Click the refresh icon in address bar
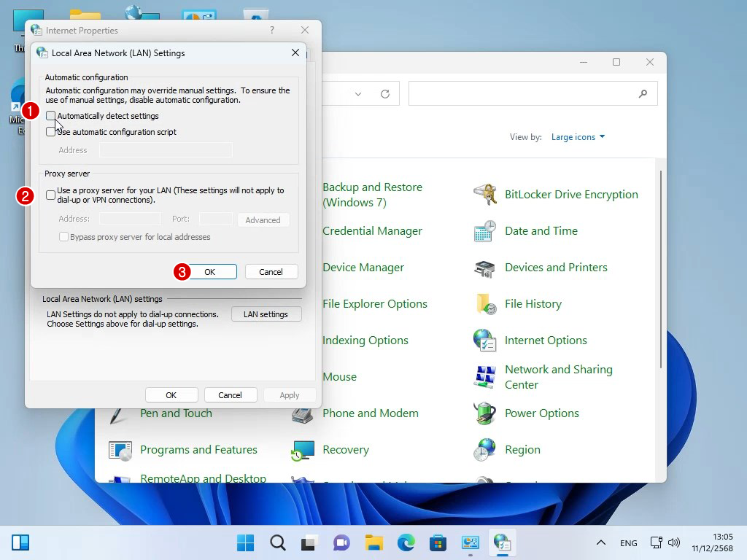The height and width of the screenshot is (560, 747). point(385,94)
